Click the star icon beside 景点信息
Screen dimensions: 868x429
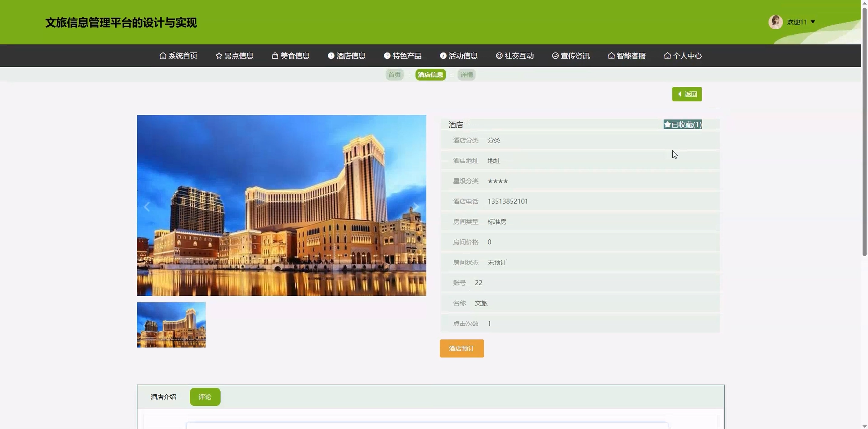pyautogui.click(x=219, y=56)
